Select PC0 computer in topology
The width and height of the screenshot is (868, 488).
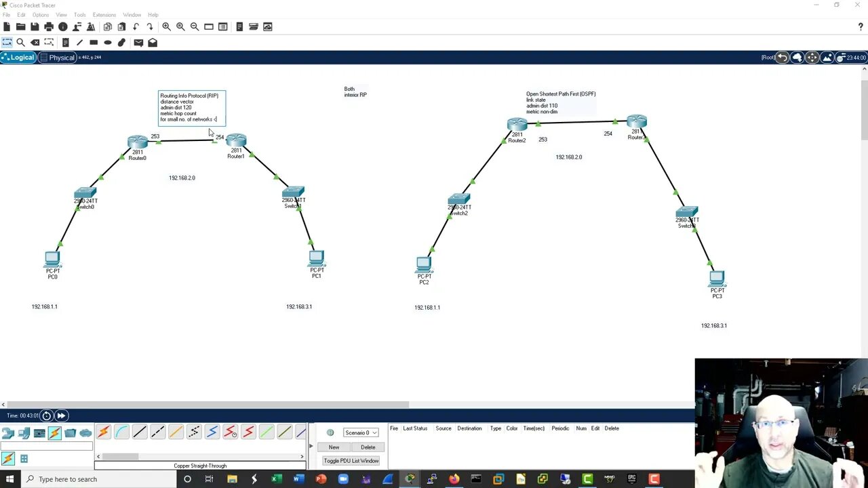click(52, 259)
